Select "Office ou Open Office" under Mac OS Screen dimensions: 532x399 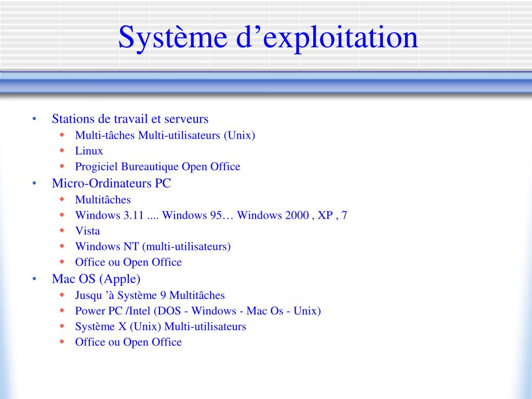[x=128, y=342]
